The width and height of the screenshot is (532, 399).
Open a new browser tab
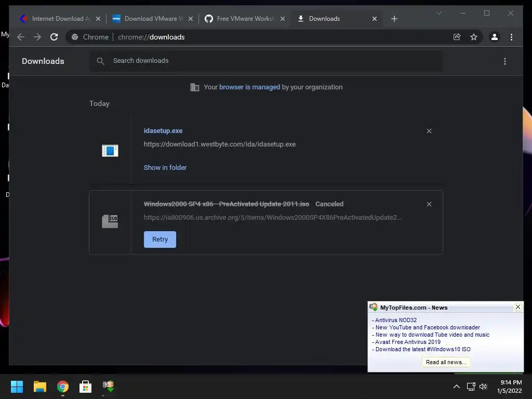point(394,19)
